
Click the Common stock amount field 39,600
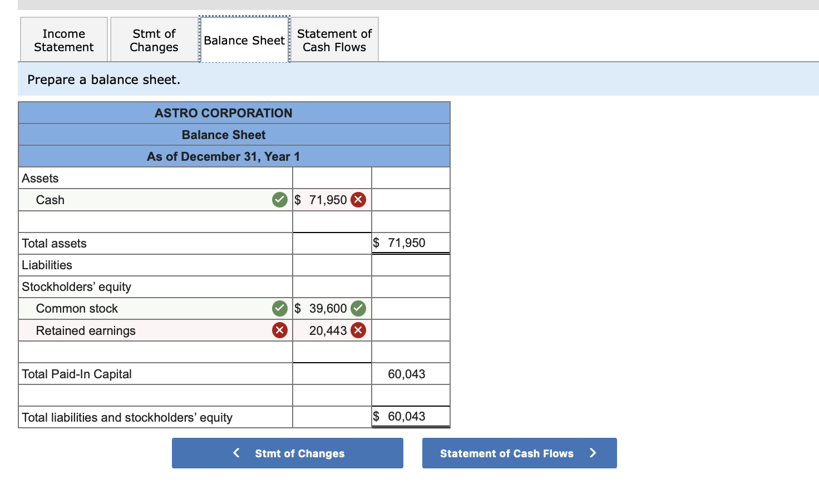[332, 308]
